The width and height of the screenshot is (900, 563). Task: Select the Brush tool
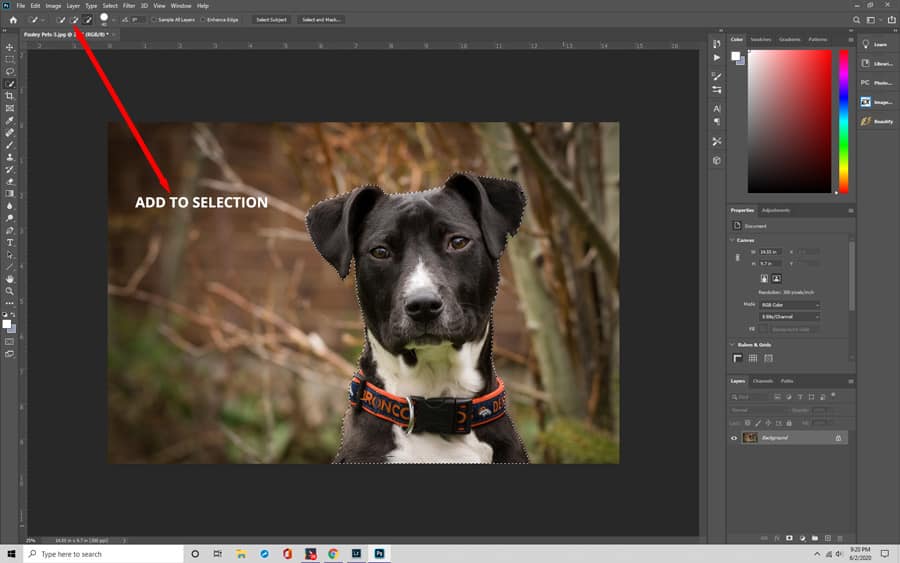coord(10,145)
